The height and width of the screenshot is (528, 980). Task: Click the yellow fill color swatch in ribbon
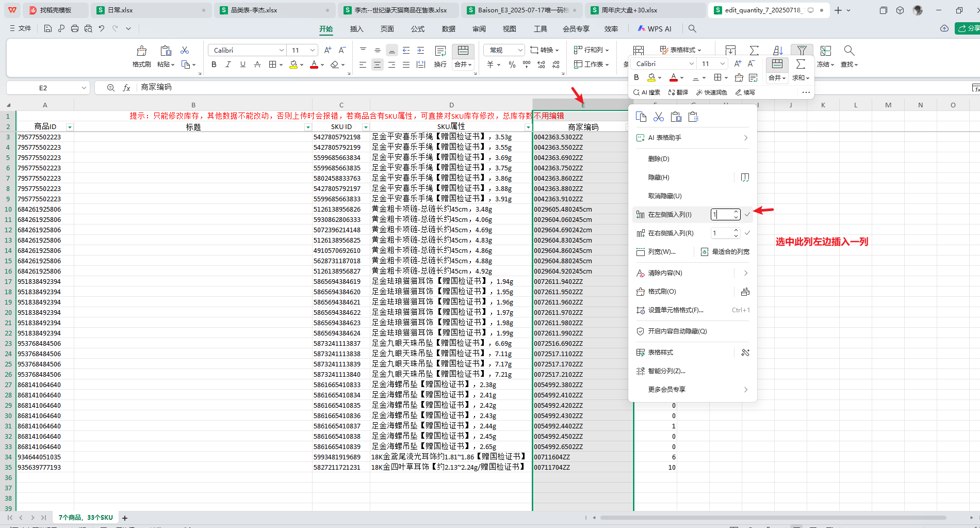293,65
